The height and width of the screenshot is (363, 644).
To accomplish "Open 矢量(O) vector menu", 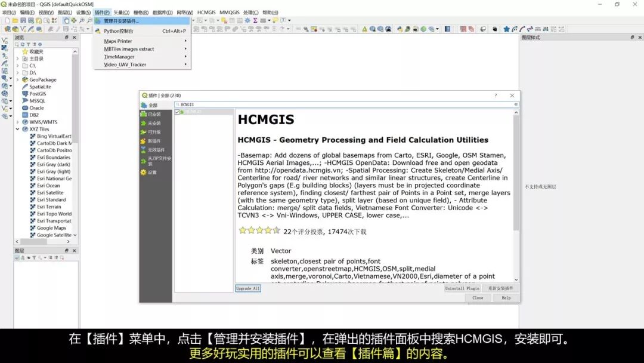I will tap(121, 13).
